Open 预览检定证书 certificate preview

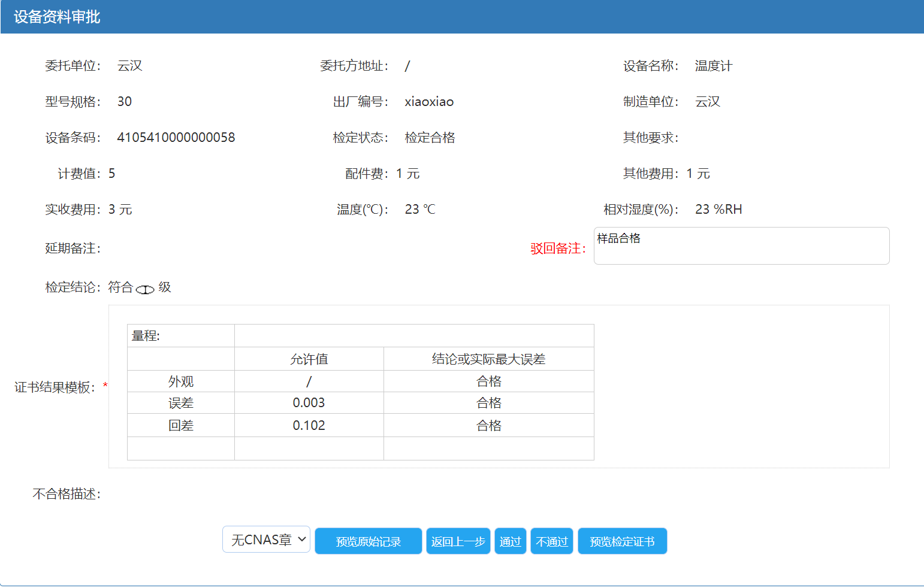pyautogui.click(x=622, y=541)
